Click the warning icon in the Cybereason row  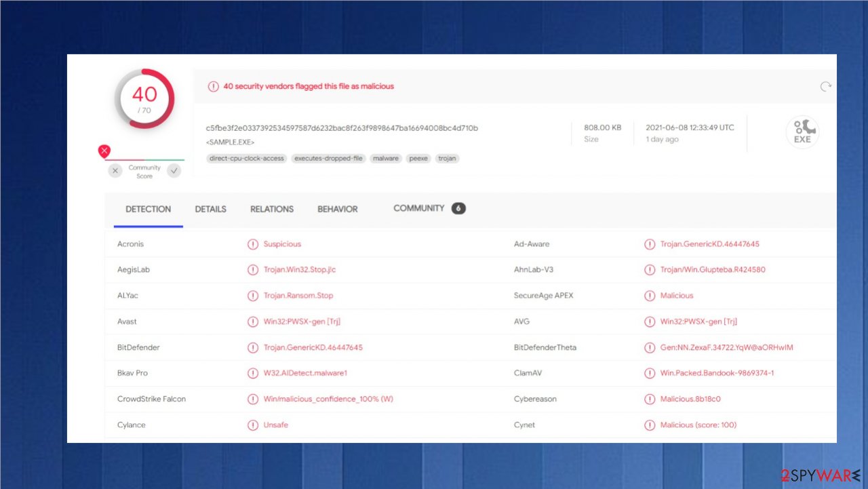coord(650,399)
